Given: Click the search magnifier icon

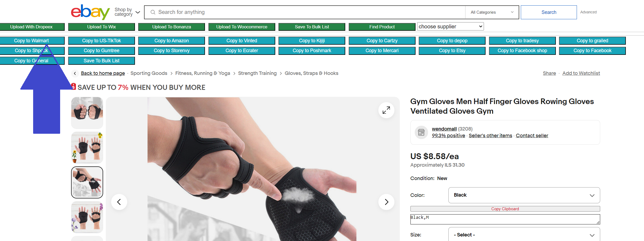Looking at the screenshot, I should click(153, 12).
